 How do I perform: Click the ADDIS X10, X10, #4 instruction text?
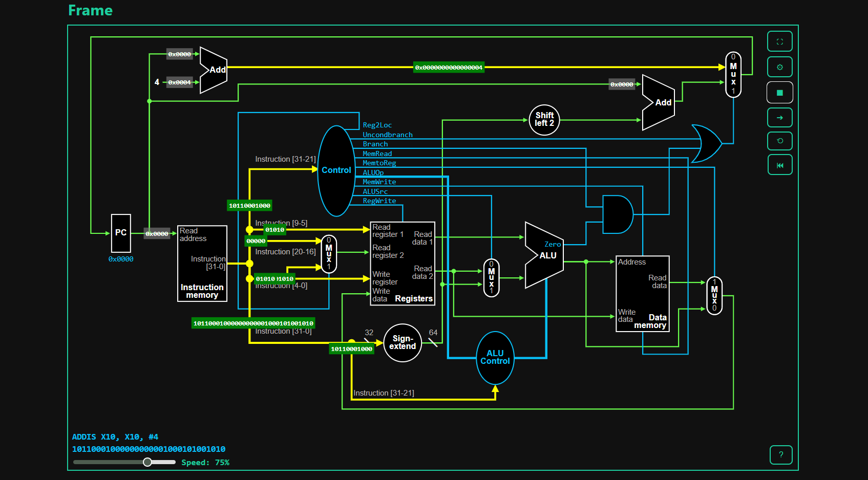[115, 437]
